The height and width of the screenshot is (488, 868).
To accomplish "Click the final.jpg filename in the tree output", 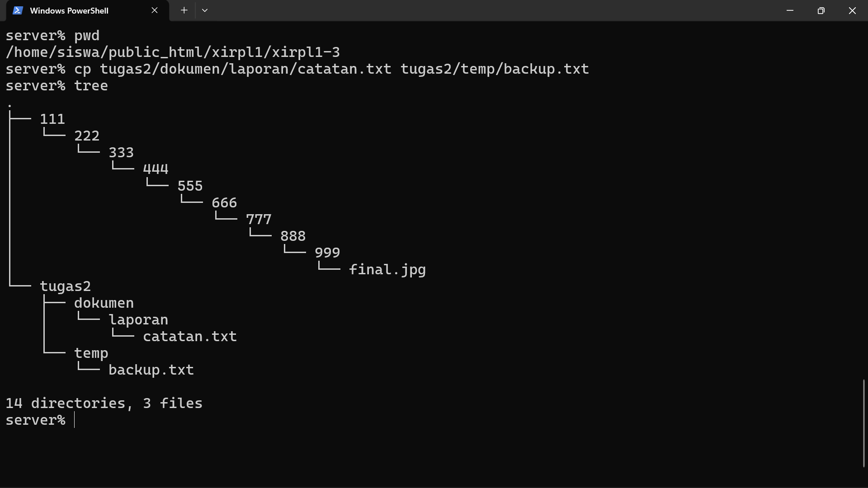I will tap(387, 270).
